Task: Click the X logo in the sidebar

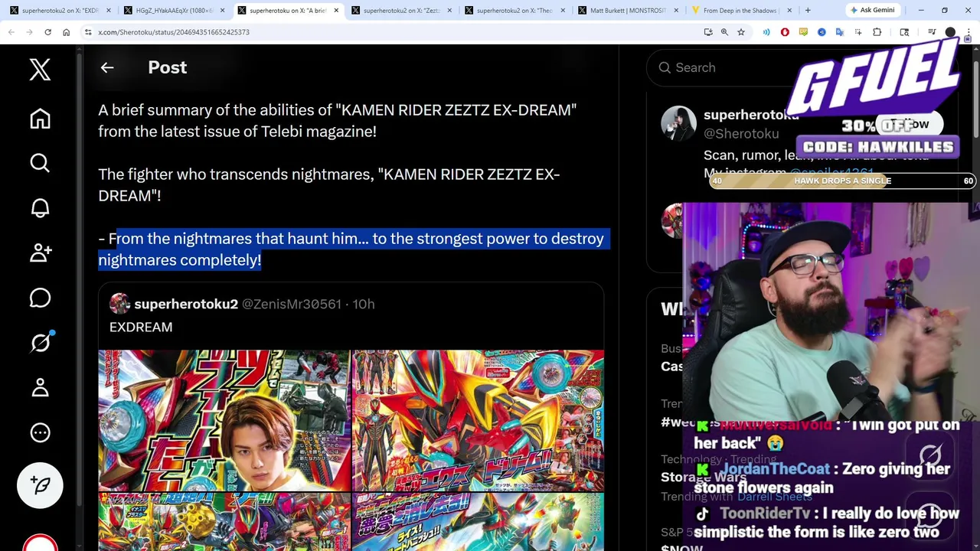Action: pyautogui.click(x=40, y=70)
